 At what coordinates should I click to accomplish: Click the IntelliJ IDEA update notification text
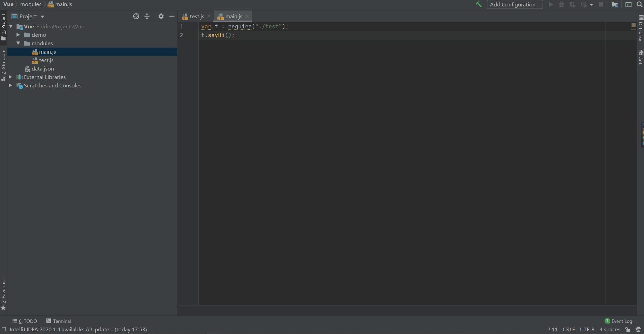(78, 330)
